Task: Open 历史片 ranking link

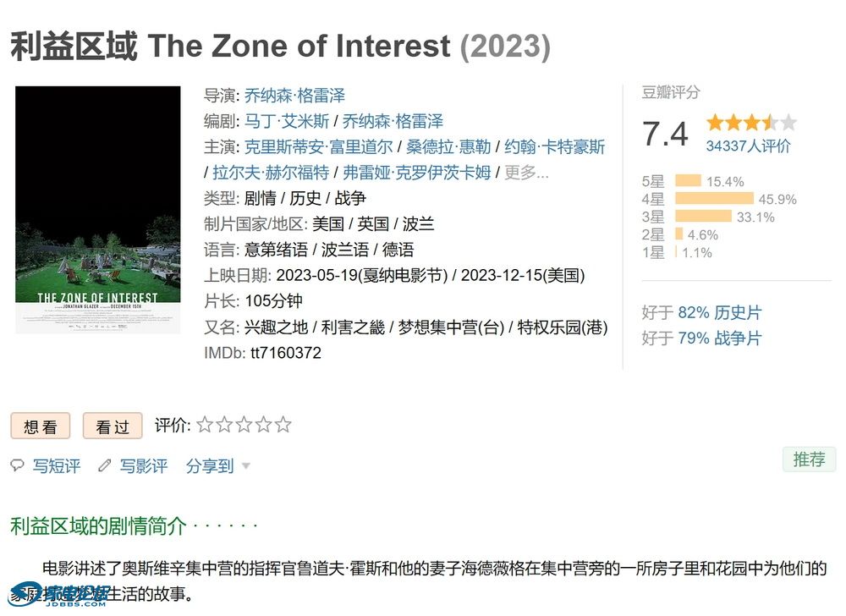Action: tap(738, 312)
